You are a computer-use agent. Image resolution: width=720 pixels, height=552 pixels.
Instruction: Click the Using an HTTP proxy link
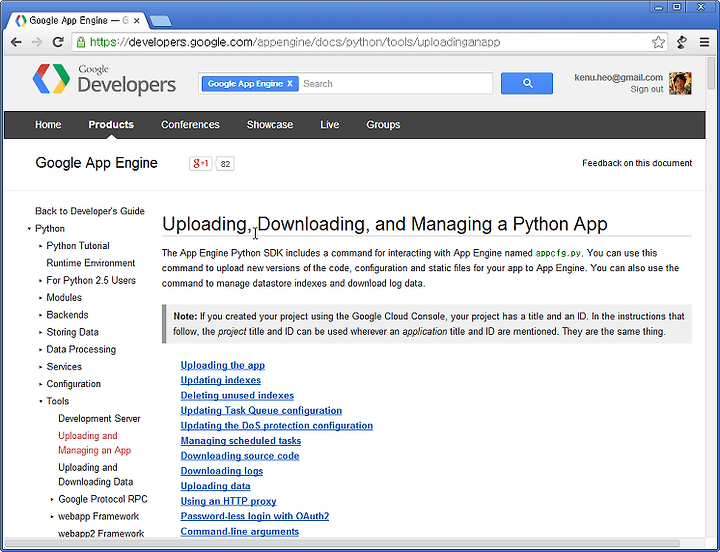coord(228,501)
